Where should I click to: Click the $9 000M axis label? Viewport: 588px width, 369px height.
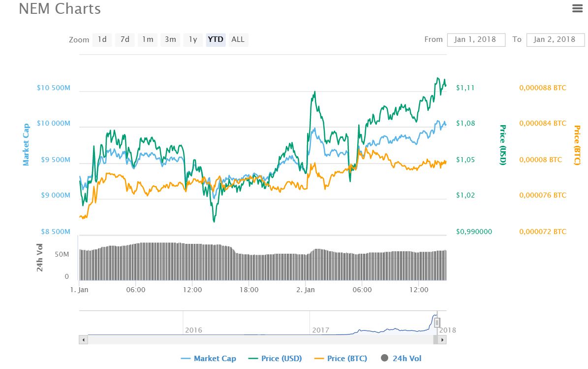coord(56,195)
